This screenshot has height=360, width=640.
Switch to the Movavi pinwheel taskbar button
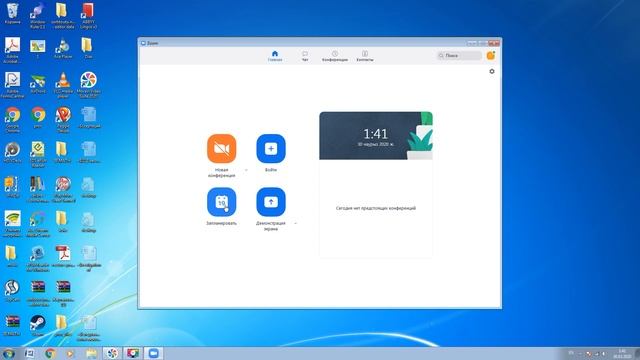pos(112,353)
